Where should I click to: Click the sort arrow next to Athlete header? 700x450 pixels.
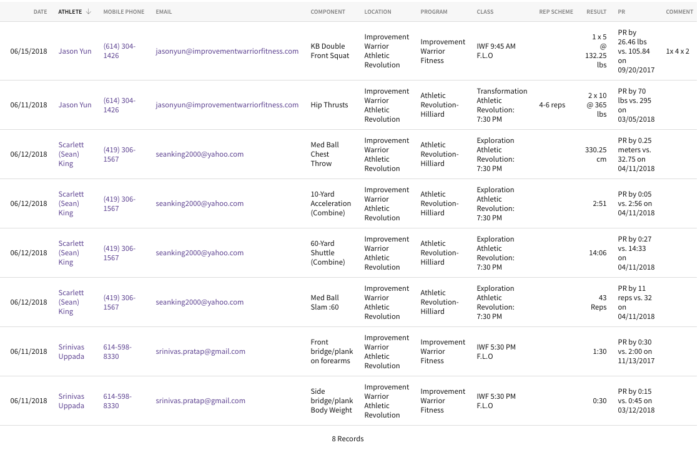coord(88,12)
